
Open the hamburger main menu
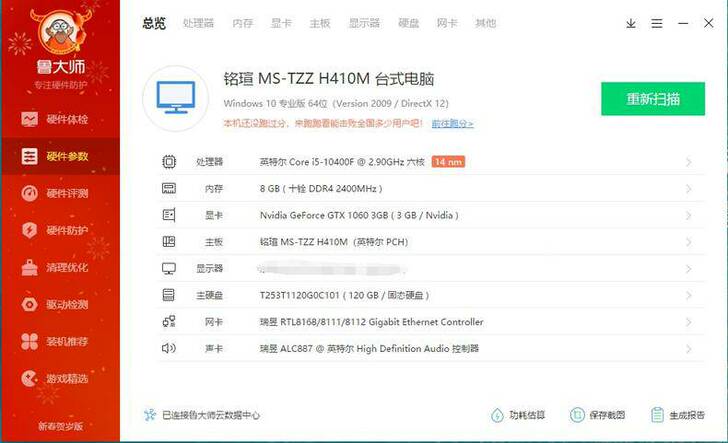click(x=656, y=23)
